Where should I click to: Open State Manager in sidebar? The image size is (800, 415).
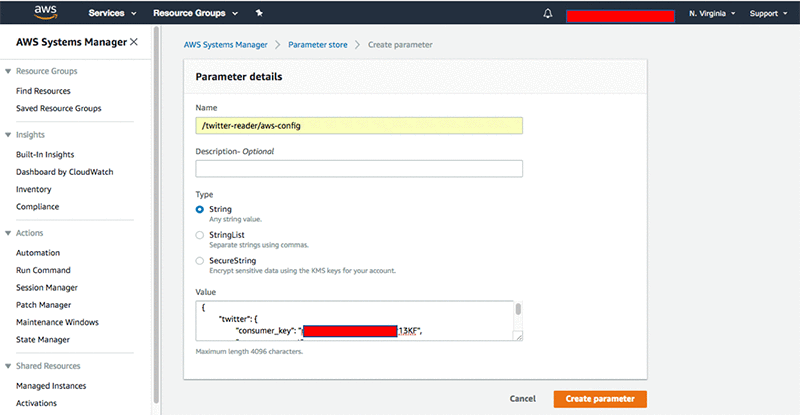pos(43,340)
